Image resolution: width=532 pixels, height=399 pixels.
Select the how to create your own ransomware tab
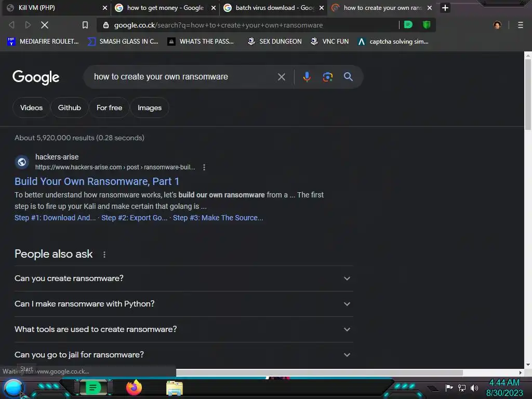pyautogui.click(x=382, y=8)
